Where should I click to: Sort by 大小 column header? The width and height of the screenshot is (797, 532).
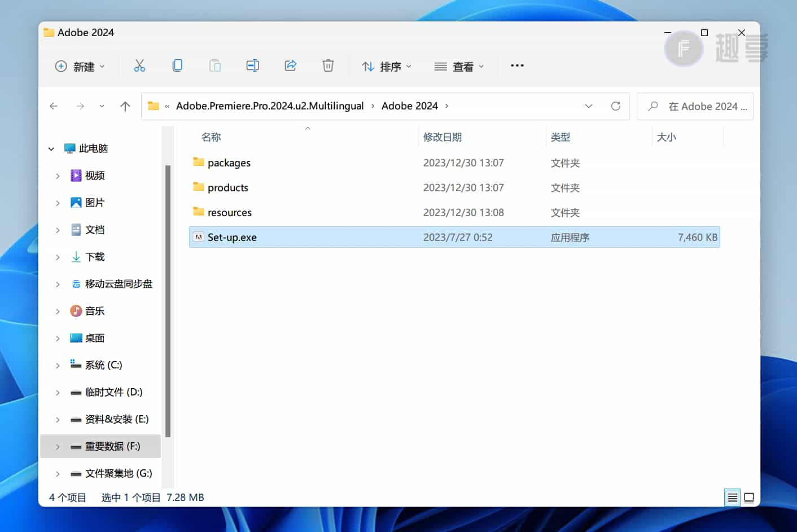666,137
